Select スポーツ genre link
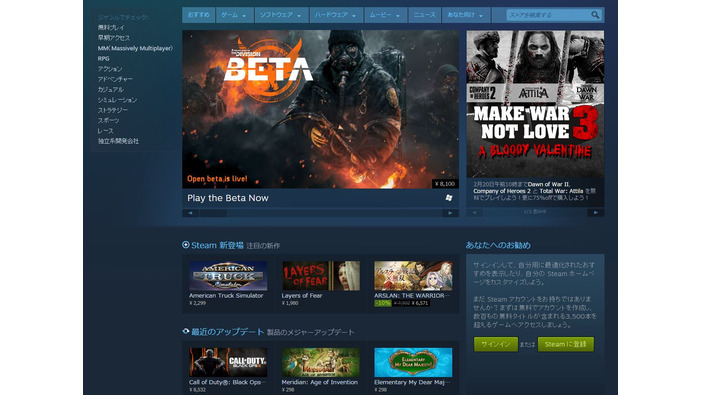The image size is (702, 395). click(108, 120)
